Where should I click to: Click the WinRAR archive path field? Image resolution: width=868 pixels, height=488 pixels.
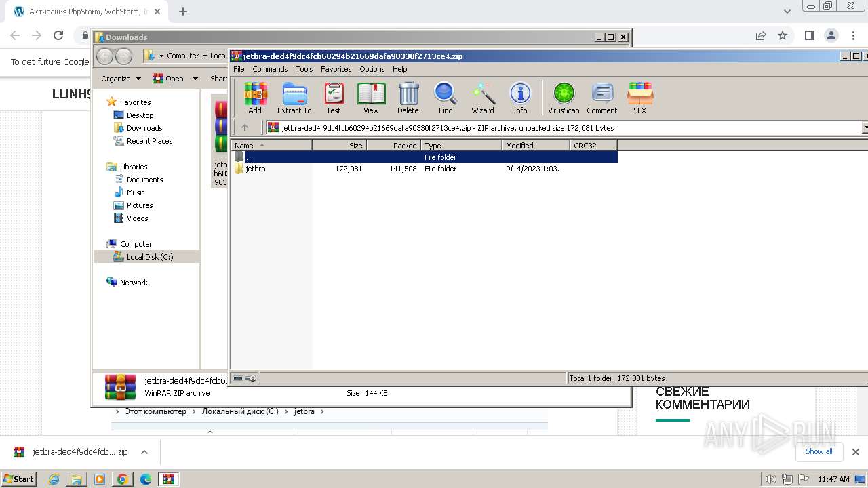point(564,127)
